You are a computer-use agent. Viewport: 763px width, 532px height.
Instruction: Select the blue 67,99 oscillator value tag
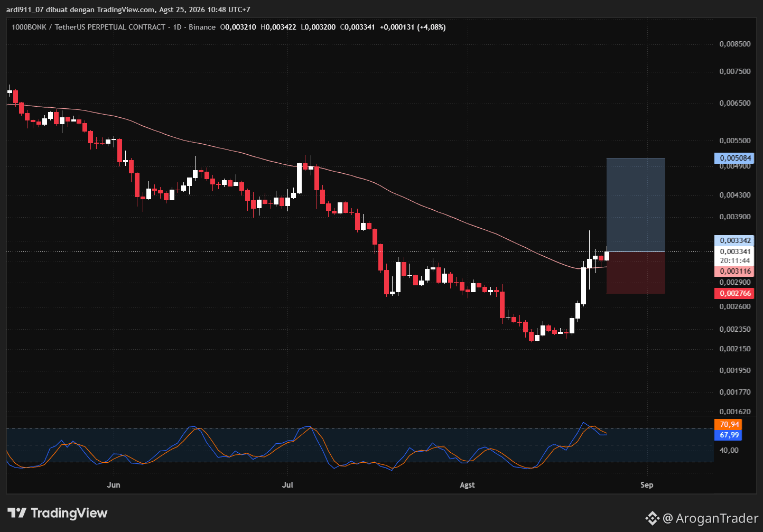tap(728, 435)
